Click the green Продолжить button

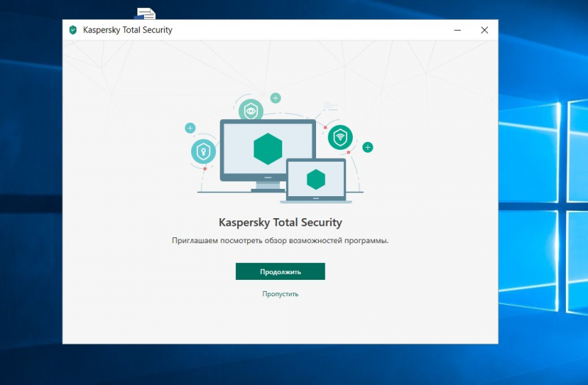[x=280, y=271]
